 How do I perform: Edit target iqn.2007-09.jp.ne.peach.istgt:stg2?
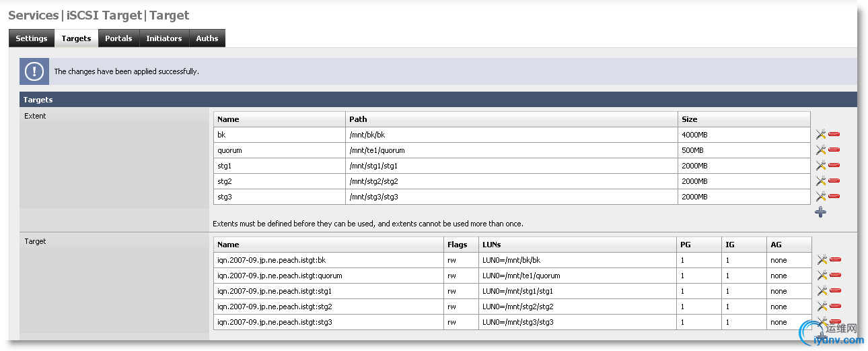pyautogui.click(x=822, y=307)
